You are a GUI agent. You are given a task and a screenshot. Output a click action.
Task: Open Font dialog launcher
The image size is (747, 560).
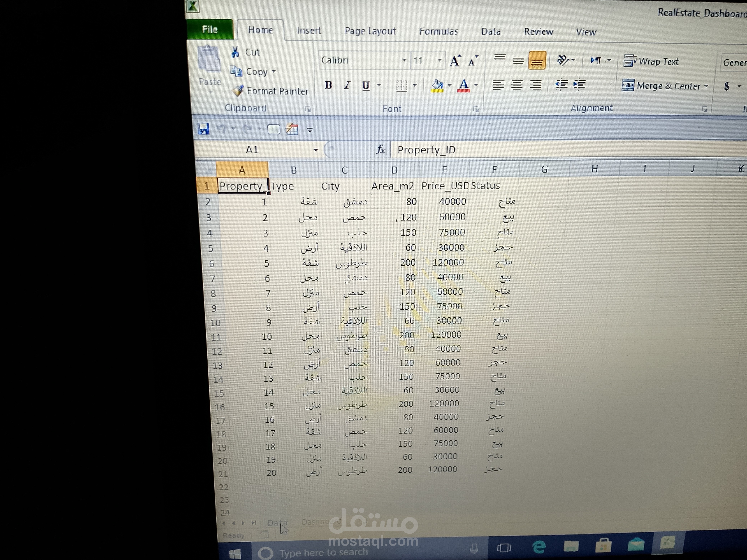pos(476,109)
